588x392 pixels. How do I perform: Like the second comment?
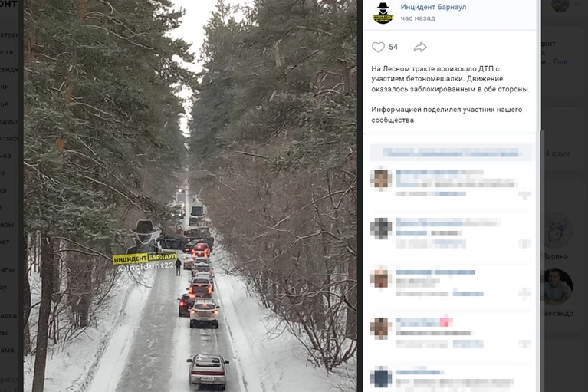[524, 244]
